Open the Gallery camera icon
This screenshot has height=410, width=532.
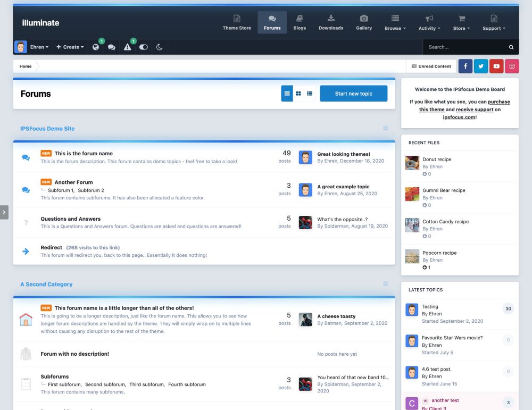click(364, 18)
